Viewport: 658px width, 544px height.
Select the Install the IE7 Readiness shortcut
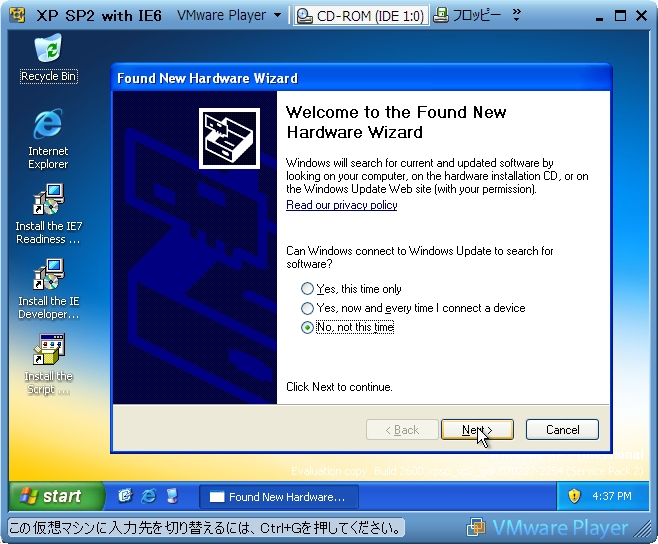click(x=49, y=214)
